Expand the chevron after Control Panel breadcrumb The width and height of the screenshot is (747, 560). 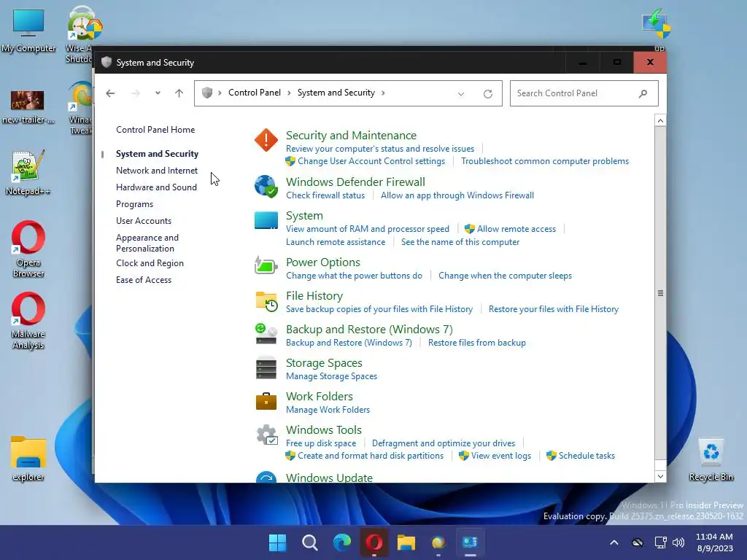point(289,93)
